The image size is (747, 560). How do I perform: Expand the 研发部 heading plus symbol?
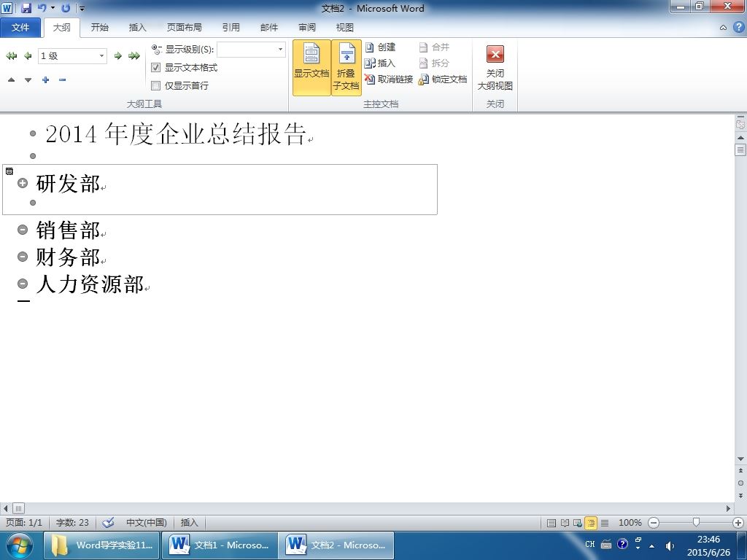tap(23, 183)
